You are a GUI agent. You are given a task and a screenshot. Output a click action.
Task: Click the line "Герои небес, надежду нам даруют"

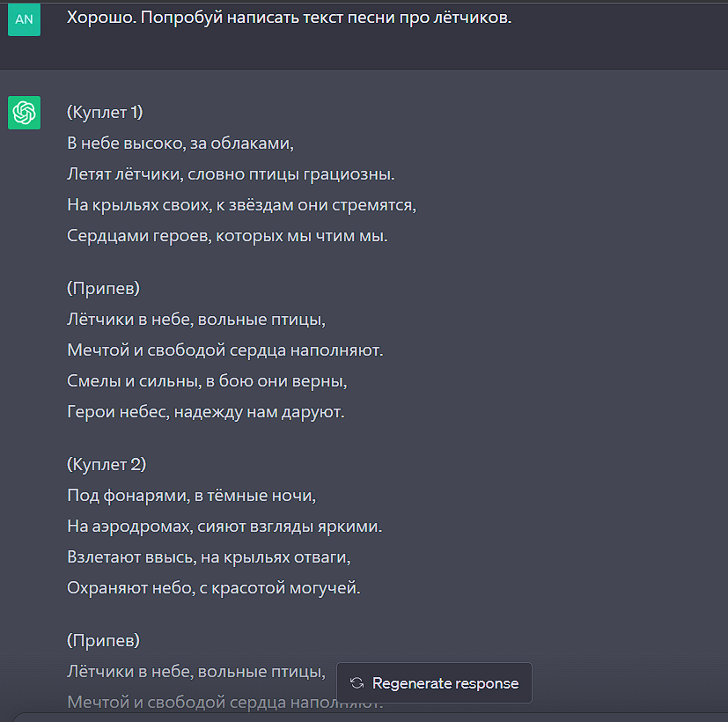(206, 411)
